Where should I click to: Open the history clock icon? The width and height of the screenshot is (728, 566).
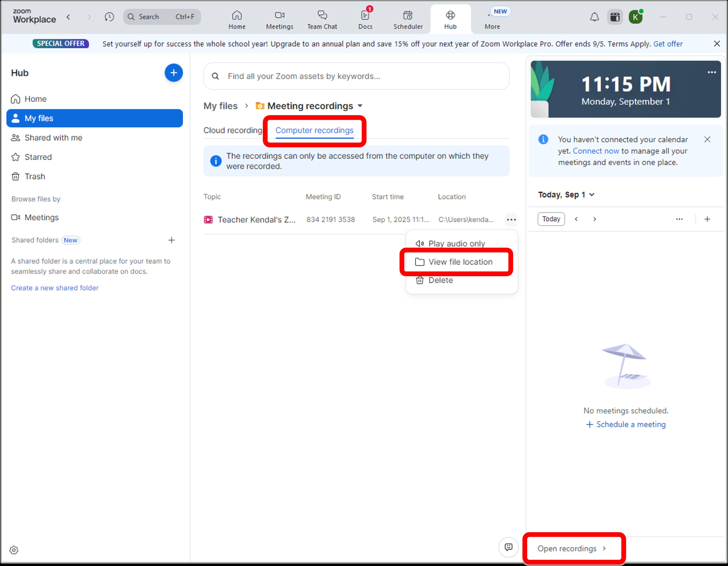click(109, 17)
